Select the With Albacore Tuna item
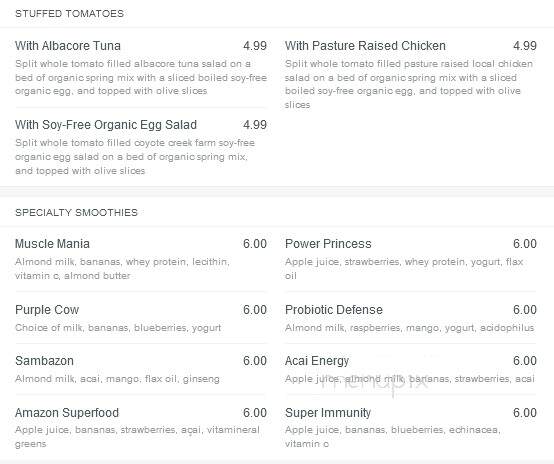Viewport: 554px width, 464px height. pos(68,46)
